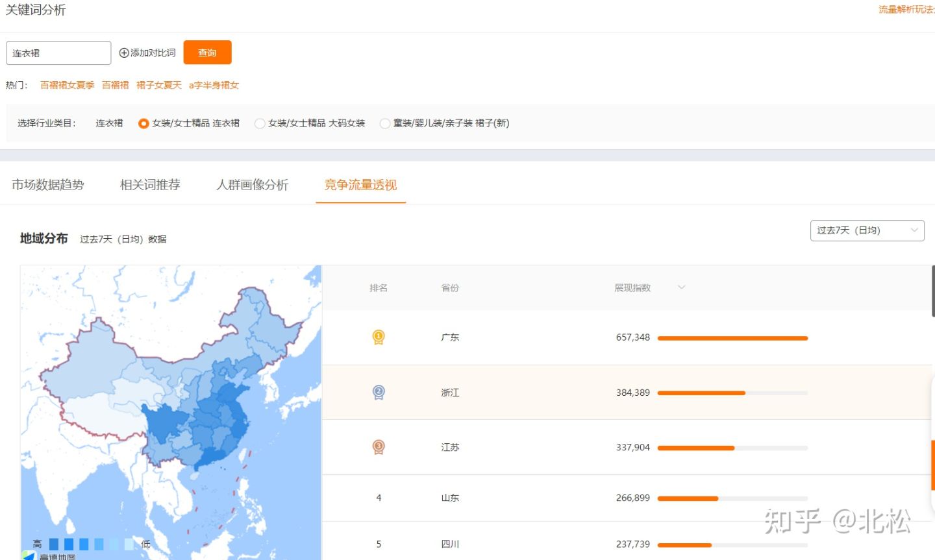935x560 pixels.
Task: Click province name 四川
Action: click(450, 544)
